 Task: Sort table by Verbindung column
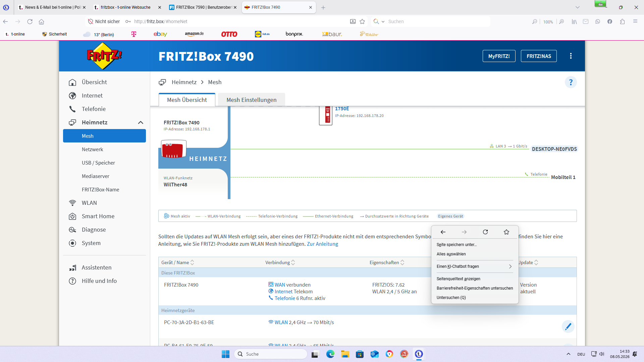[280, 262]
